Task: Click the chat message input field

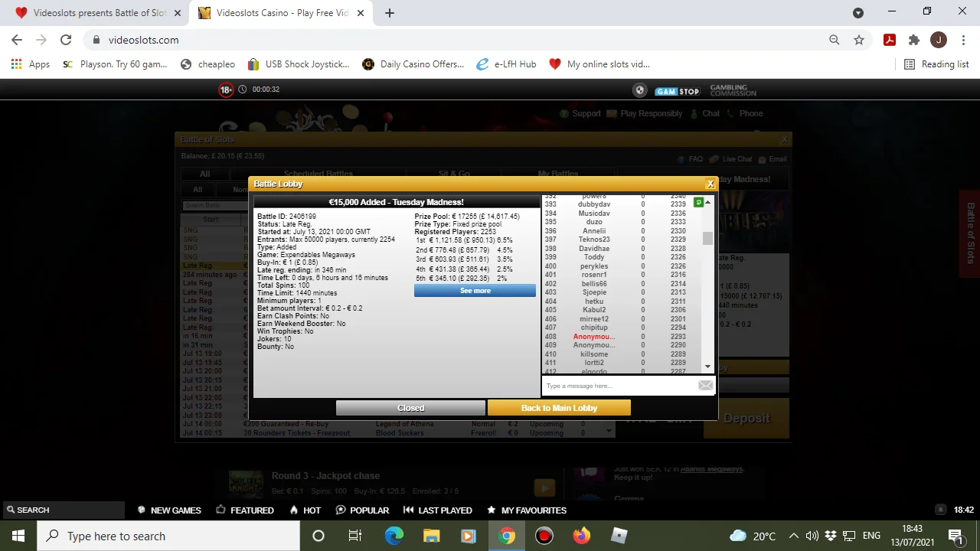Action: (619, 386)
